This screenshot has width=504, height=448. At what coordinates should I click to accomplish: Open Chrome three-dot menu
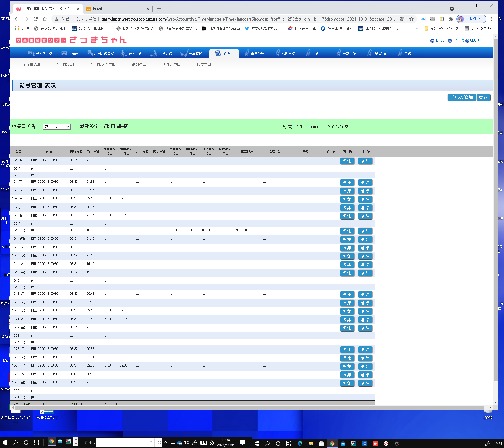pyautogui.click(x=492, y=19)
